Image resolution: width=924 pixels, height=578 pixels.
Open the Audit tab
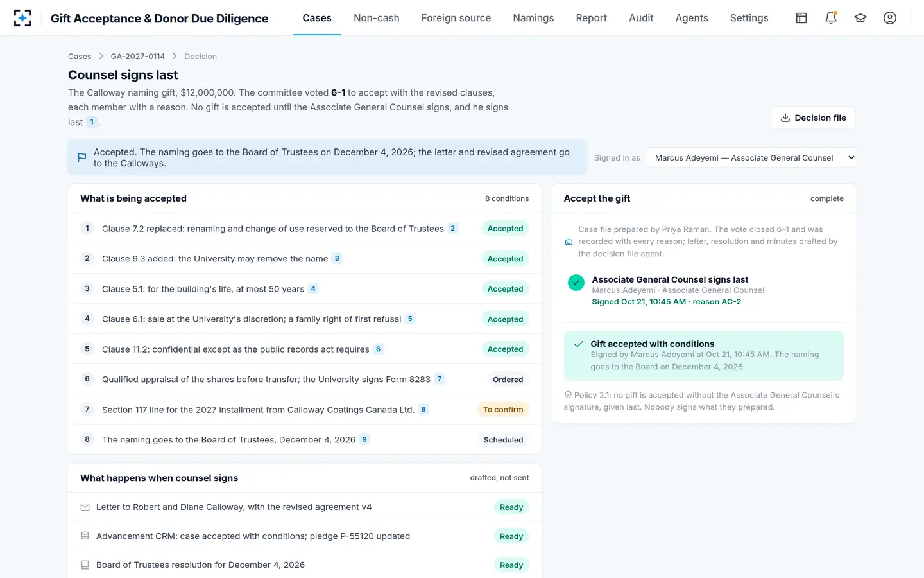pyautogui.click(x=641, y=18)
